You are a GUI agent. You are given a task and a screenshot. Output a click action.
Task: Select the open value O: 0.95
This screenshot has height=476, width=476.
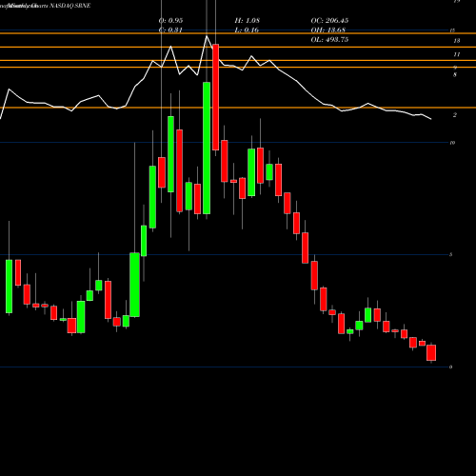point(170,20)
